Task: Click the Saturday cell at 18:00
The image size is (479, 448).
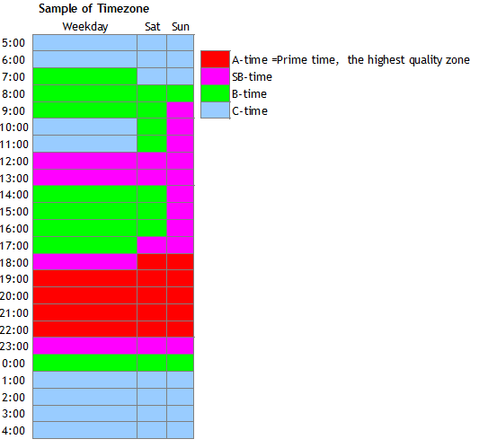Action: pos(152,262)
